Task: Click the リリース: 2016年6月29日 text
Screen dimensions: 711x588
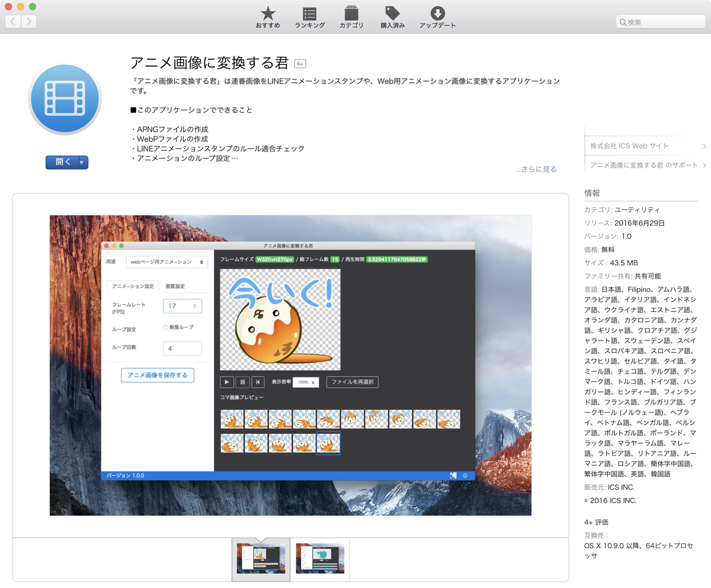Action: (x=624, y=223)
